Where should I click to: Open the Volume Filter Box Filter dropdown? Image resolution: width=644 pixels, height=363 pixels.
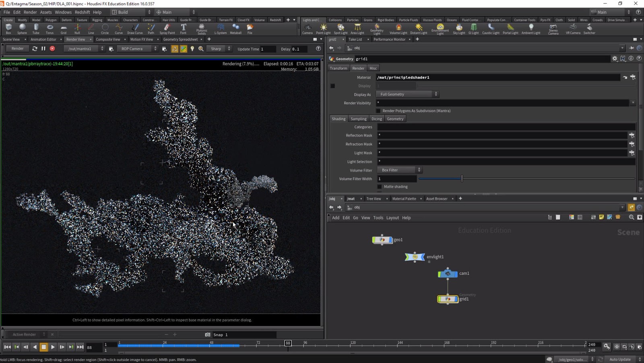399,170
